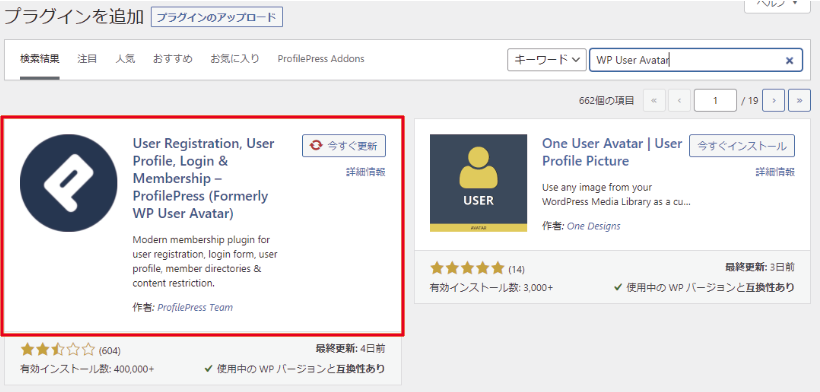Click the One User Avatar plugin thumbnail
This screenshot has height=392, width=820.
[x=479, y=183]
